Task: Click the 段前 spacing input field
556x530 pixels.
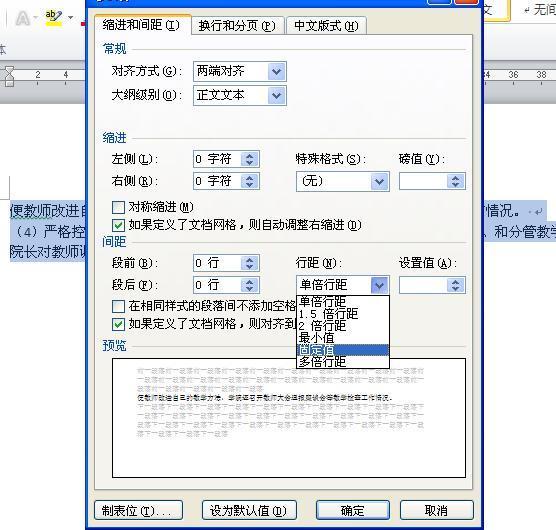Action: point(217,263)
